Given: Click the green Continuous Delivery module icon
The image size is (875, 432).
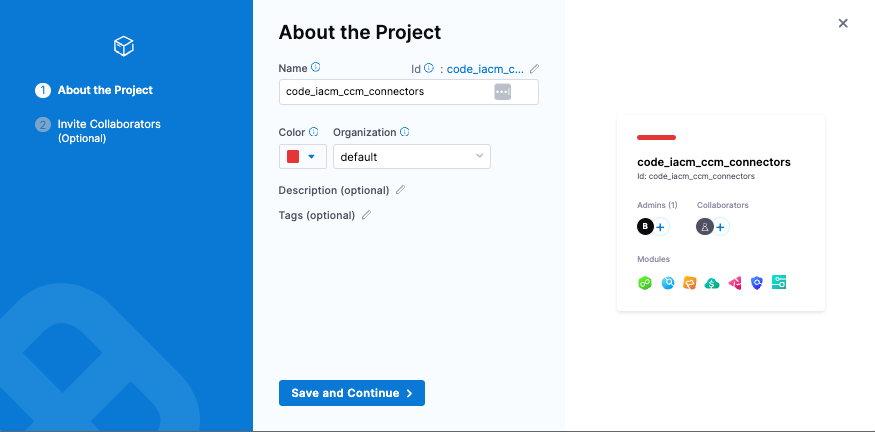Looking at the screenshot, I should [645, 283].
